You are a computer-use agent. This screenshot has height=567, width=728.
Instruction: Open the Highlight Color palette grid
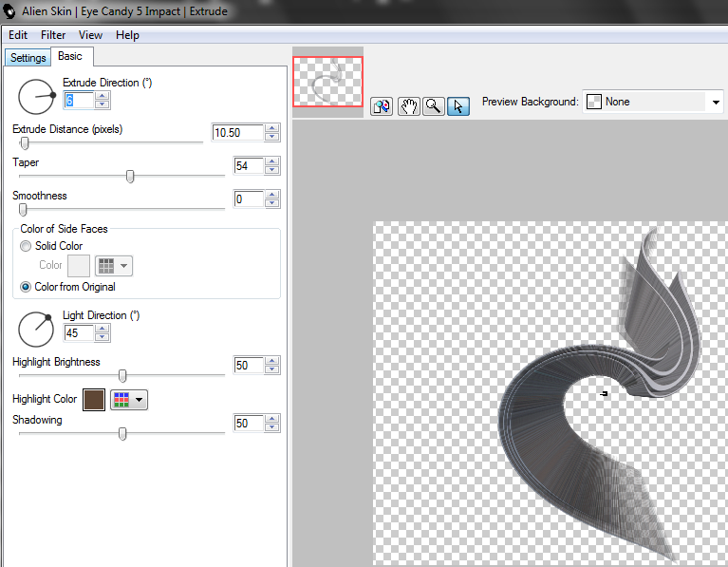[129, 400]
